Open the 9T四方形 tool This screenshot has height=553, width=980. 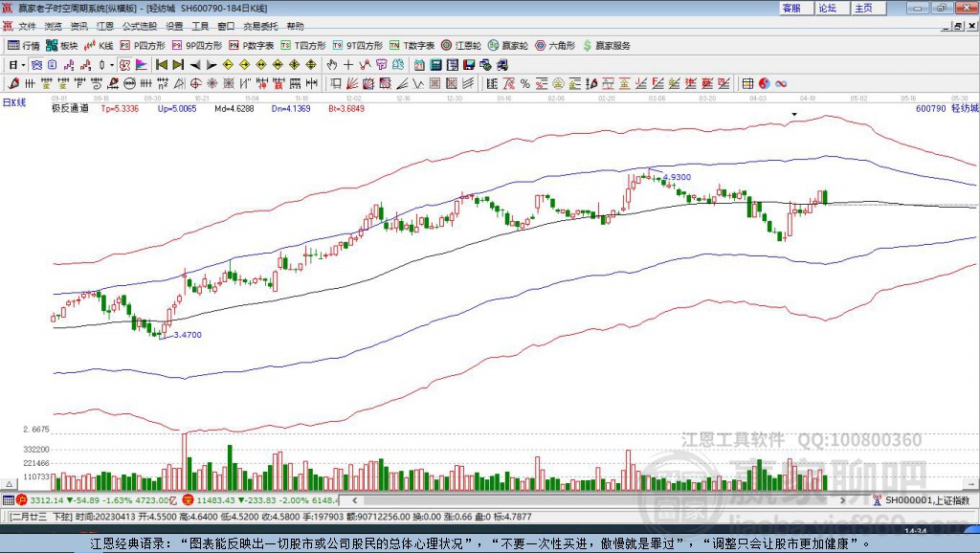pyautogui.click(x=358, y=46)
